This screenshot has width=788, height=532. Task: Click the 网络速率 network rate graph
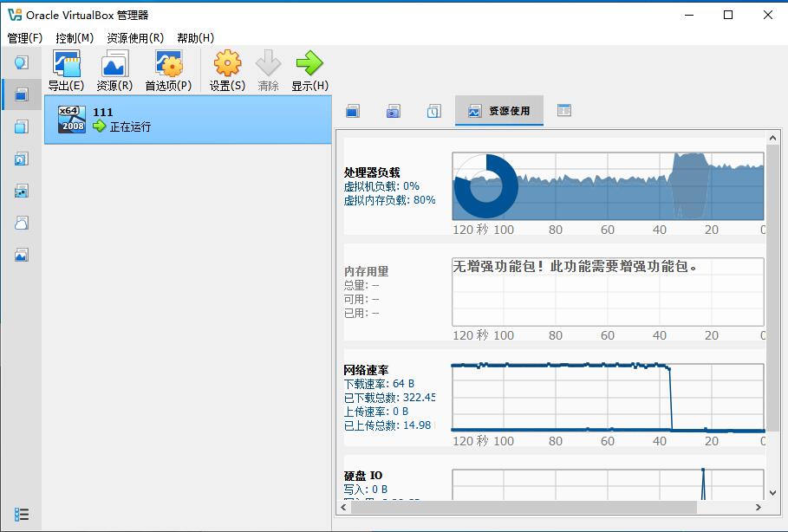tap(608, 398)
